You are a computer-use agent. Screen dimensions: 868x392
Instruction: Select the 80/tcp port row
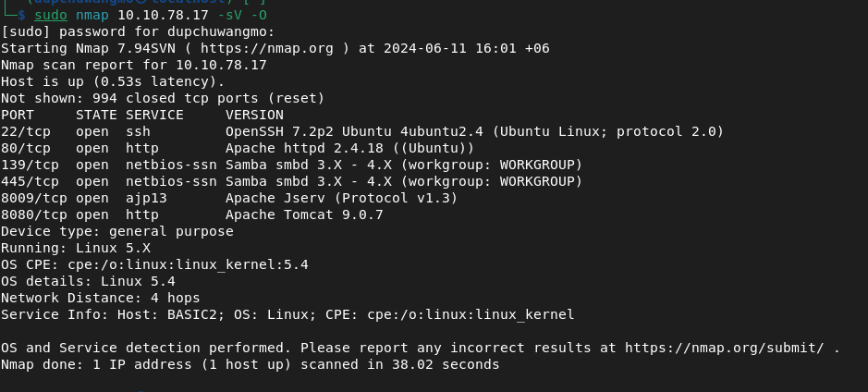tap(238, 148)
